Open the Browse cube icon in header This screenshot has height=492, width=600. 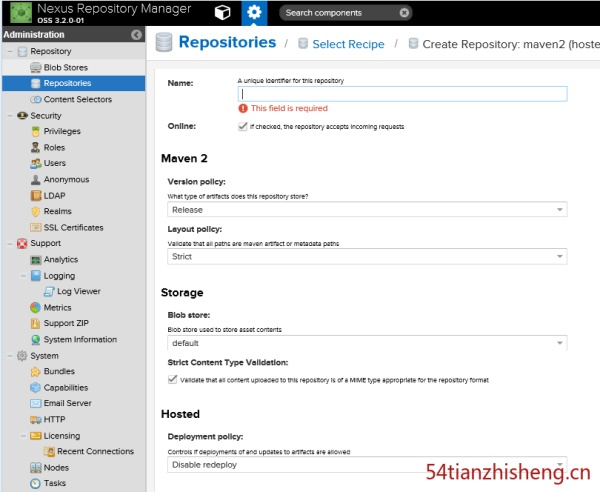[222, 13]
